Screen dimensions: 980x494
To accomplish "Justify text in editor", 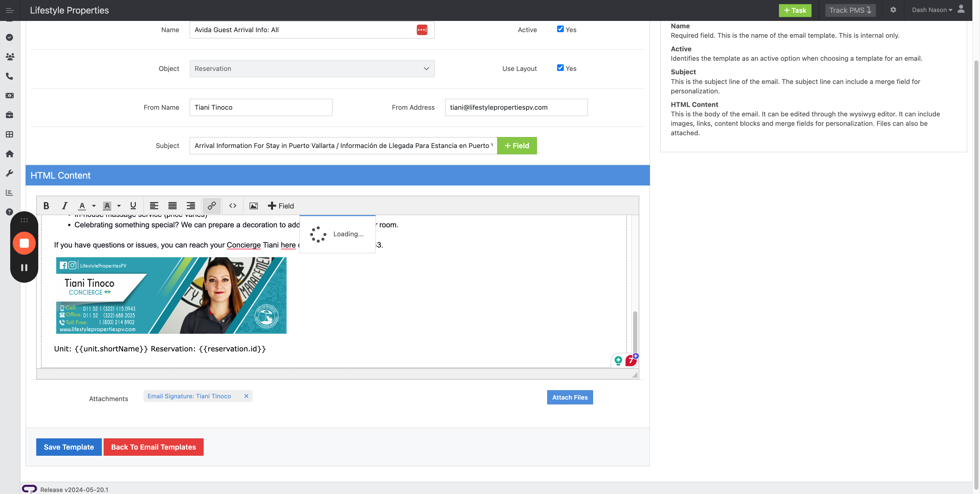I will pos(172,206).
